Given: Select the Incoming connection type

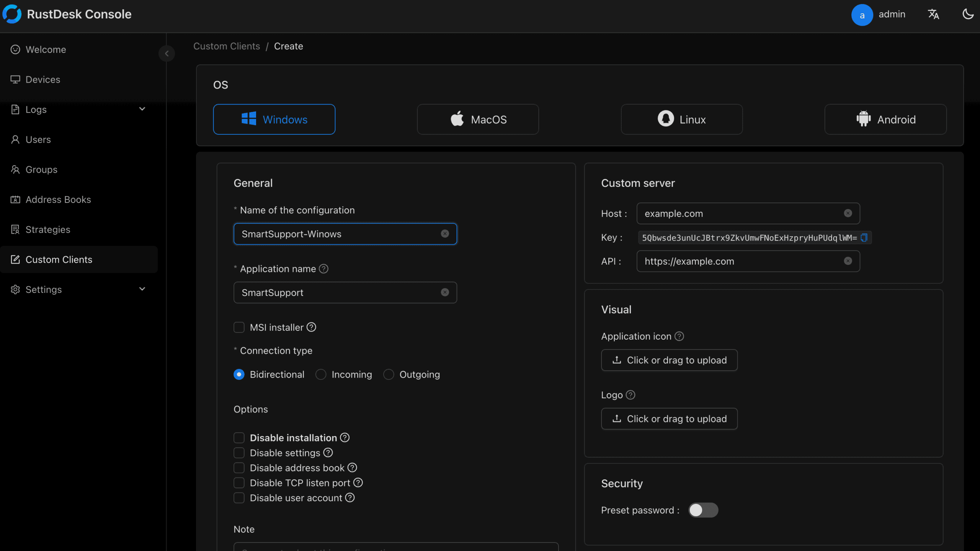Looking at the screenshot, I should [x=320, y=374].
